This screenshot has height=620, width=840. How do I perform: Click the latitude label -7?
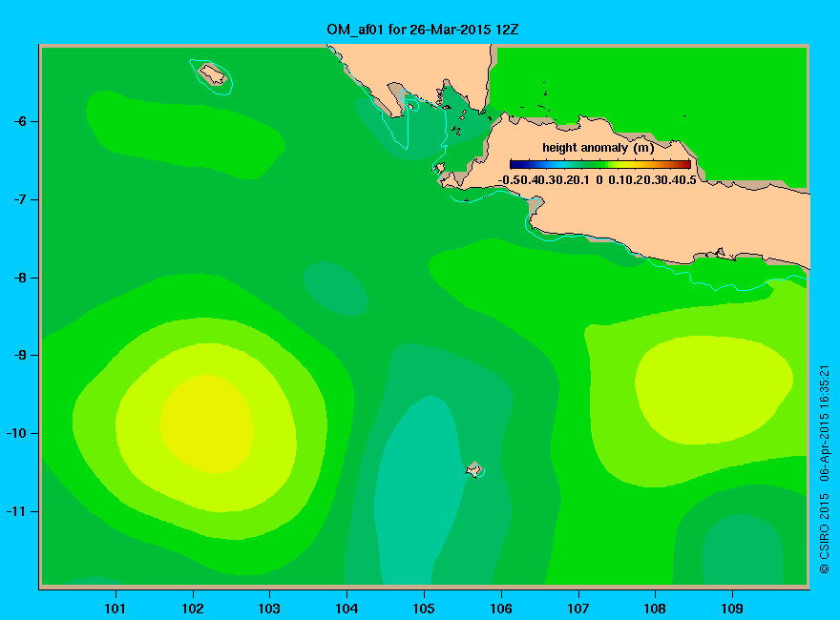point(20,199)
